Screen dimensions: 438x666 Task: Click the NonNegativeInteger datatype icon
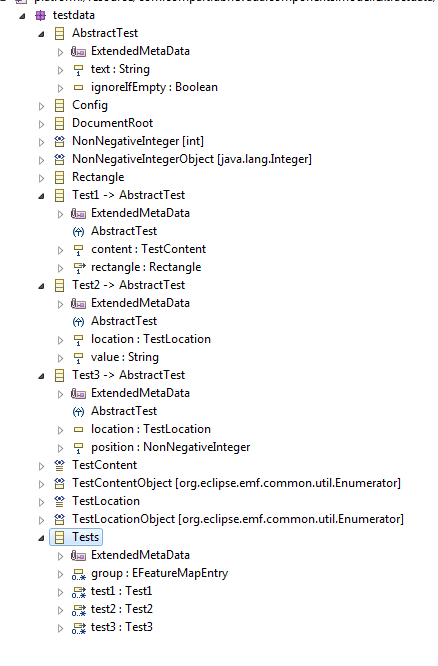[x=59, y=141]
